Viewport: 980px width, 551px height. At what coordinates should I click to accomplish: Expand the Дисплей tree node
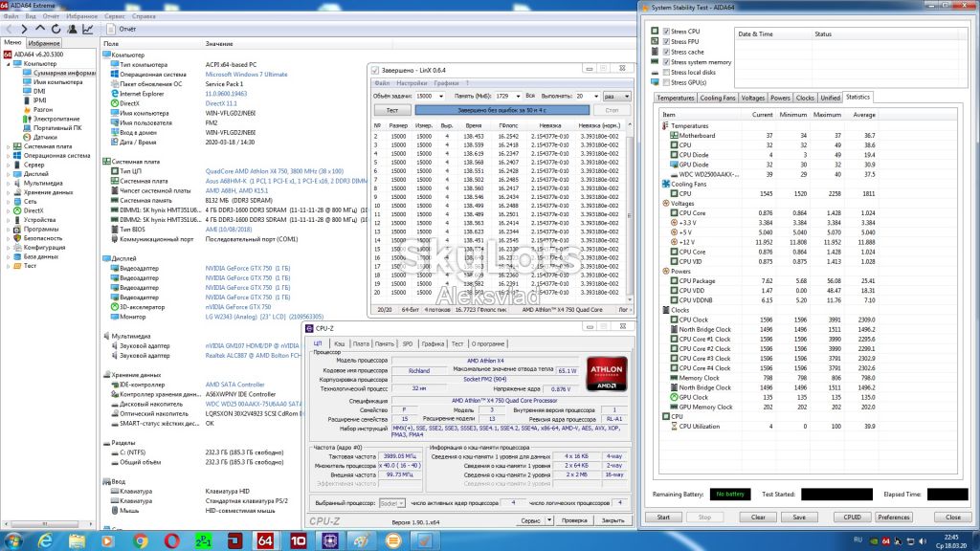[9, 174]
